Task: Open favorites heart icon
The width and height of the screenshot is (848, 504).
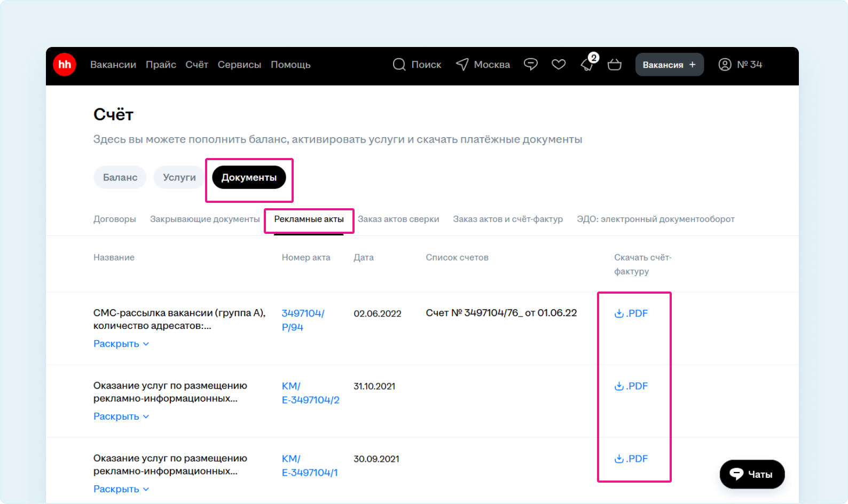Action: 559,65
